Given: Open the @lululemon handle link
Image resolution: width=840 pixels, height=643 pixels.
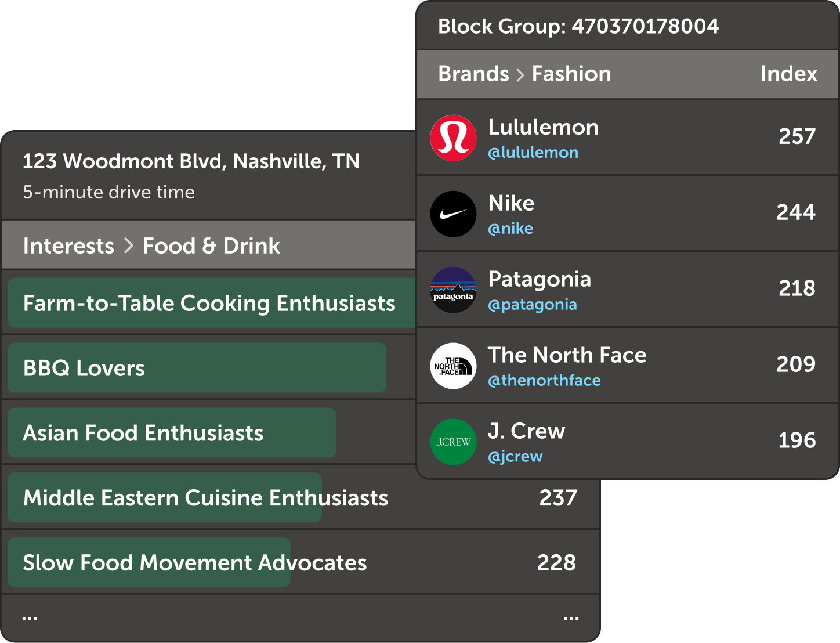Looking at the screenshot, I should (533, 153).
